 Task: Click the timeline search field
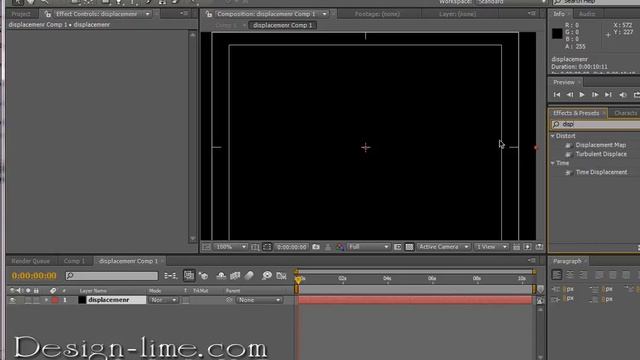pos(111,276)
